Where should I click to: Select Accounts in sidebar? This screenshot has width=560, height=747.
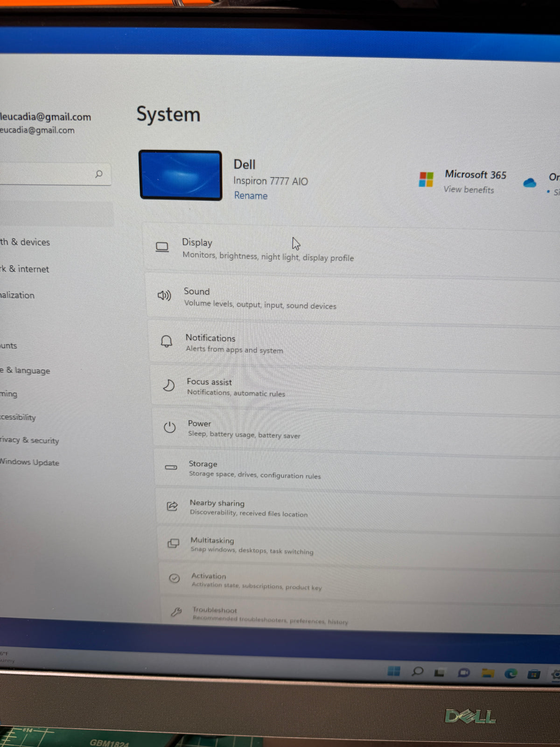click(x=8, y=345)
